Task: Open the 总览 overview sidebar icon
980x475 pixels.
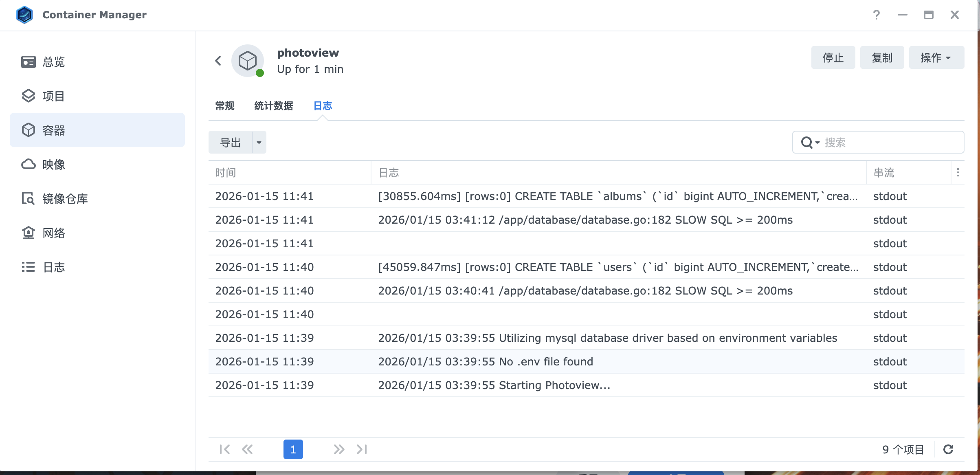Action: (29, 62)
